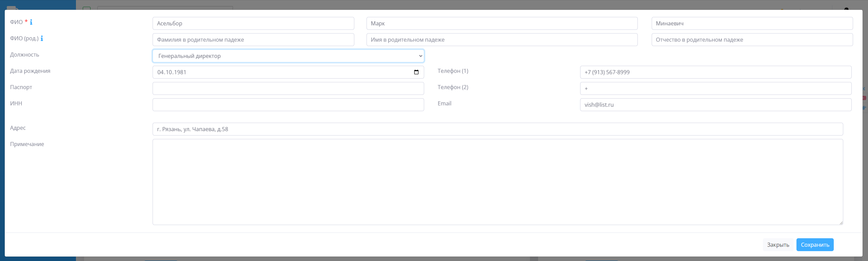This screenshot has height=261, width=868.
Task: Expand the Должность dropdown
Action: [x=288, y=56]
